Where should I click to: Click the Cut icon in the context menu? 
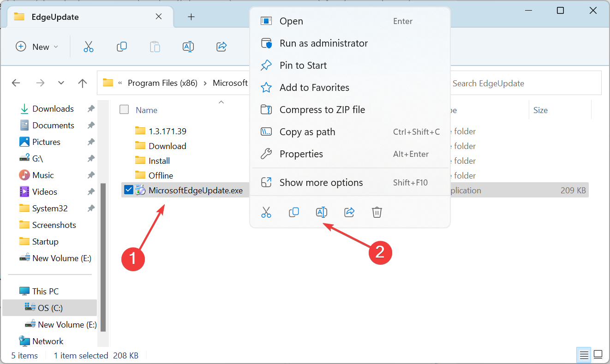pos(266,212)
